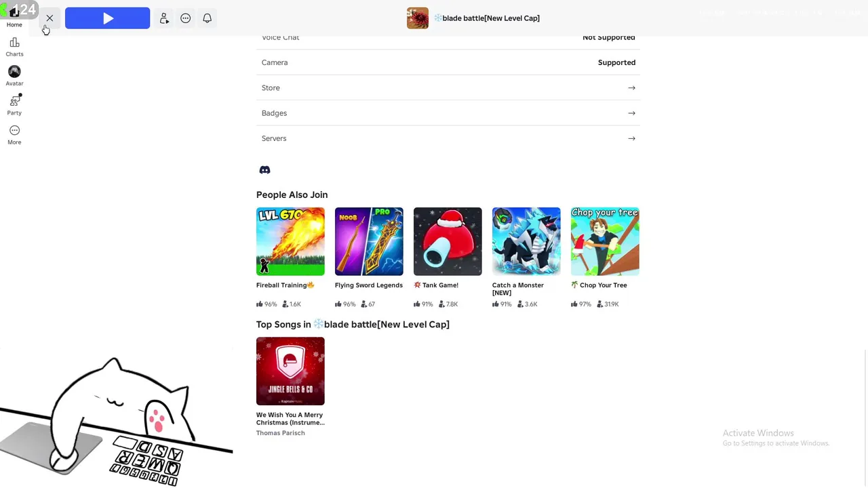Click the blade battle[New Level Cap] header title

pyautogui.click(x=487, y=18)
